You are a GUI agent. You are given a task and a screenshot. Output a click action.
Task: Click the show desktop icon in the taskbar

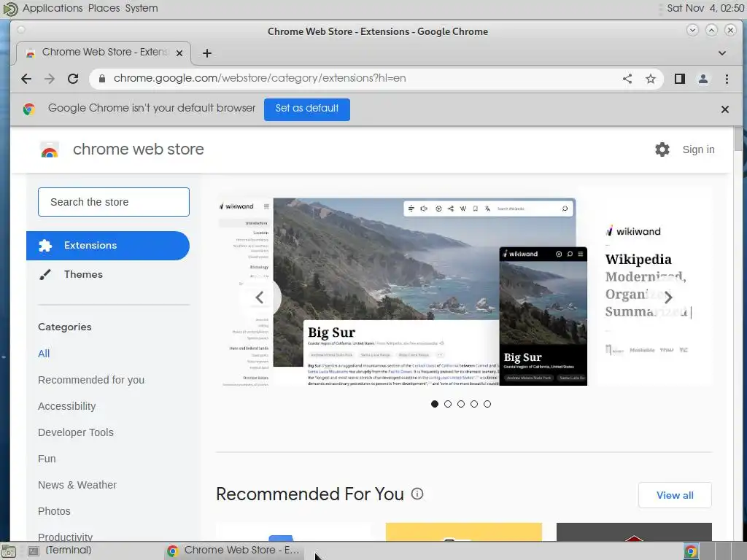[9, 551]
